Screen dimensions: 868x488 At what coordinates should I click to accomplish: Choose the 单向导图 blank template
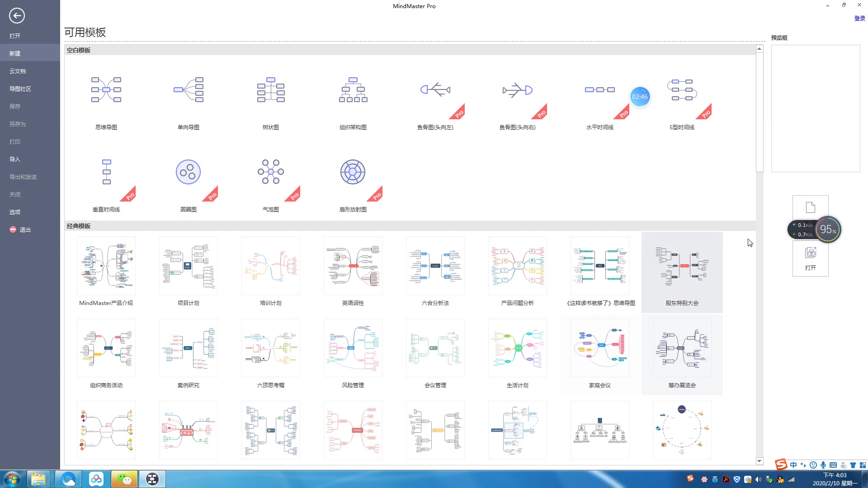pyautogui.click(x=189, y=90)
